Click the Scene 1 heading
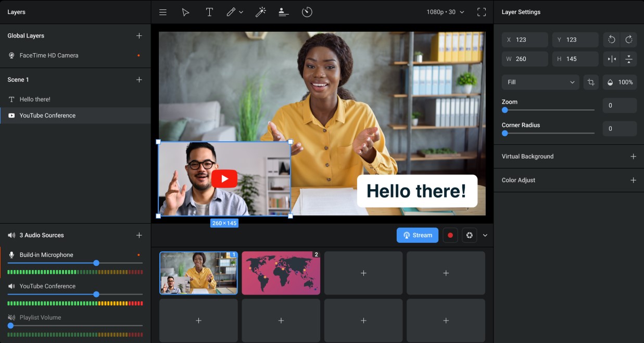The height and width of the screenshot is (343, 644). coord(18,80)
